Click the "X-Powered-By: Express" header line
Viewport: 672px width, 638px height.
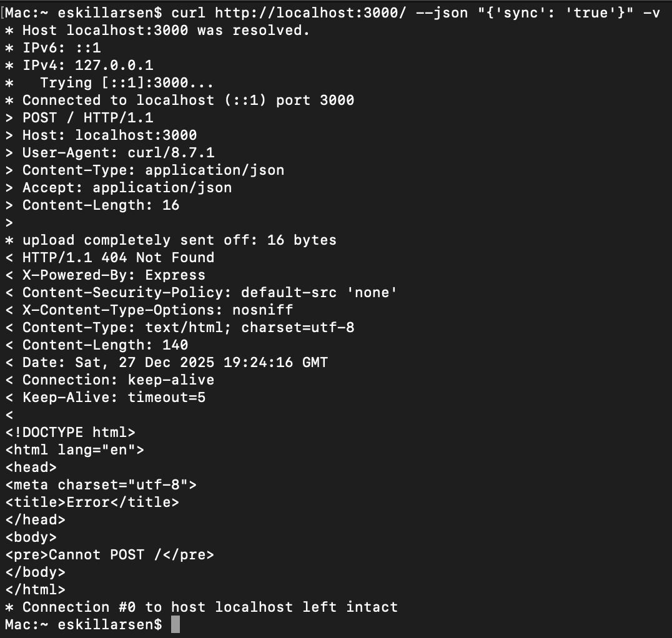tap(114, 275)
